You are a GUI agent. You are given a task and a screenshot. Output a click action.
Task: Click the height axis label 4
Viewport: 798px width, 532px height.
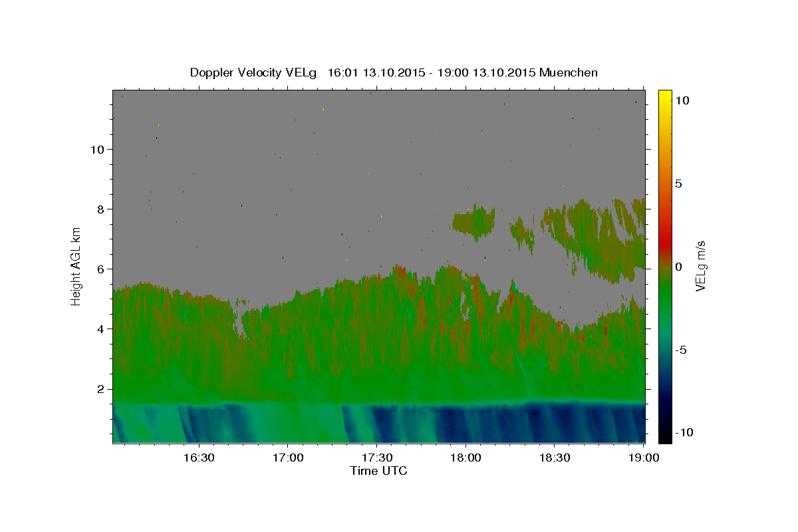(102, 329)
